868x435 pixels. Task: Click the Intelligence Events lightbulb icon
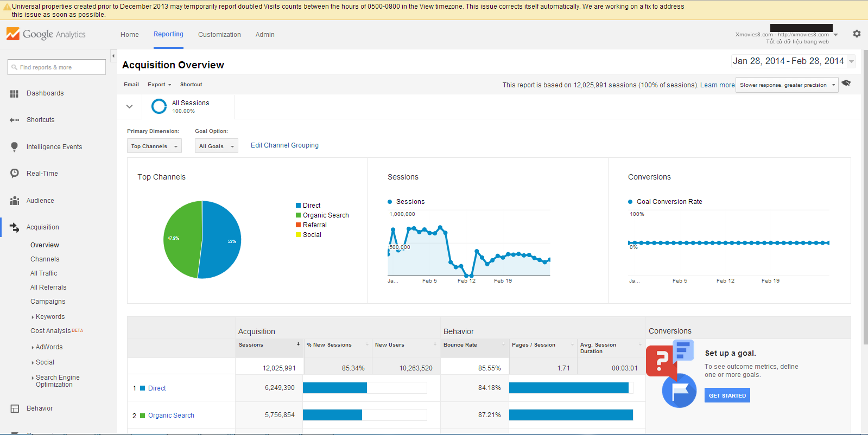click(14, 147)
